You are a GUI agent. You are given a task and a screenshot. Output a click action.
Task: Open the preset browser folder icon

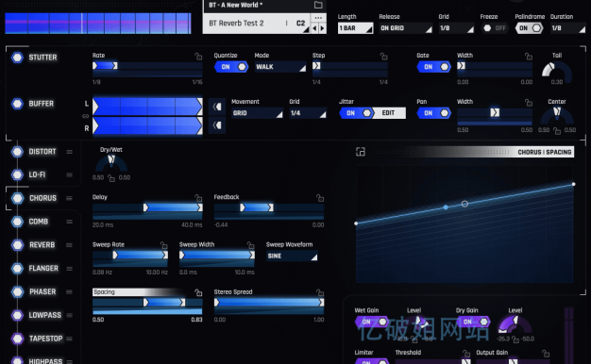click(x=318, y=5)
